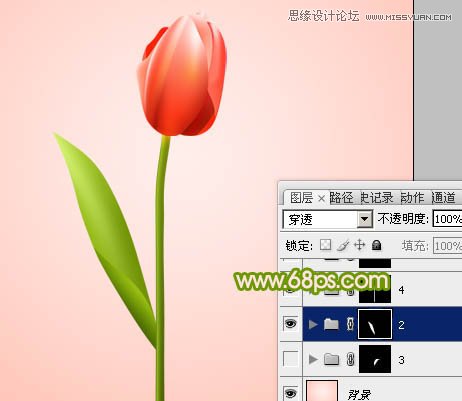This screenshot has width=462, height=401.
Task: Expand group 3 with its disclosure triangle
Action: click(x=313, y=359)
